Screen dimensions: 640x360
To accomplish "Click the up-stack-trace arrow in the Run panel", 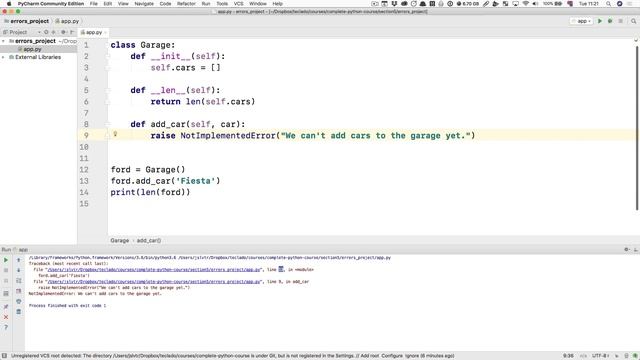I will [x=19, y=260].
